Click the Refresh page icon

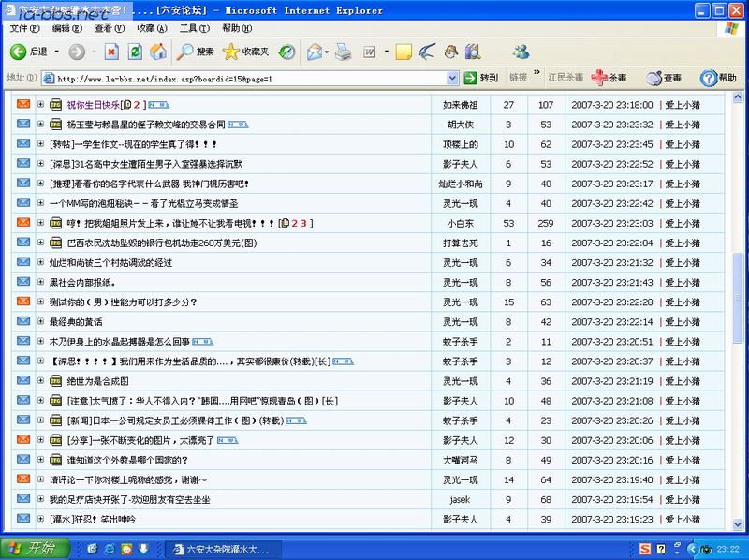tap(135, 52)
